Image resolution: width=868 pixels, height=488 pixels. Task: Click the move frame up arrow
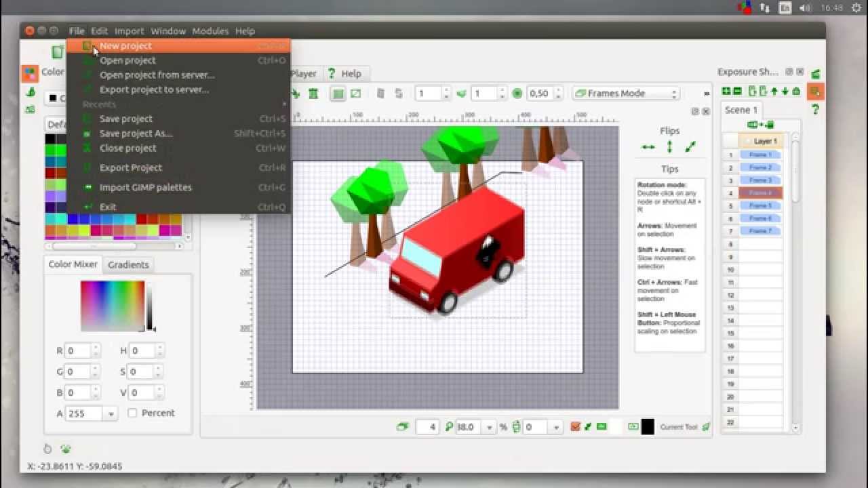(x=774, y=91)
